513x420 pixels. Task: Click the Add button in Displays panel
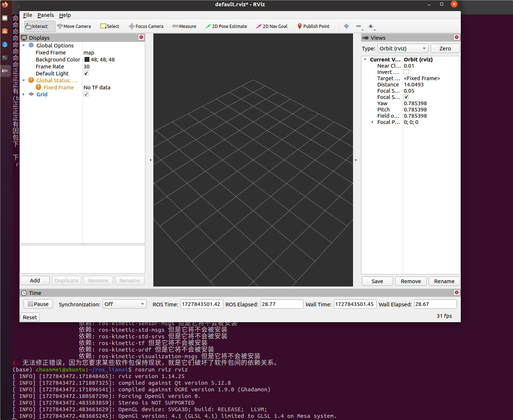(35, 280)
